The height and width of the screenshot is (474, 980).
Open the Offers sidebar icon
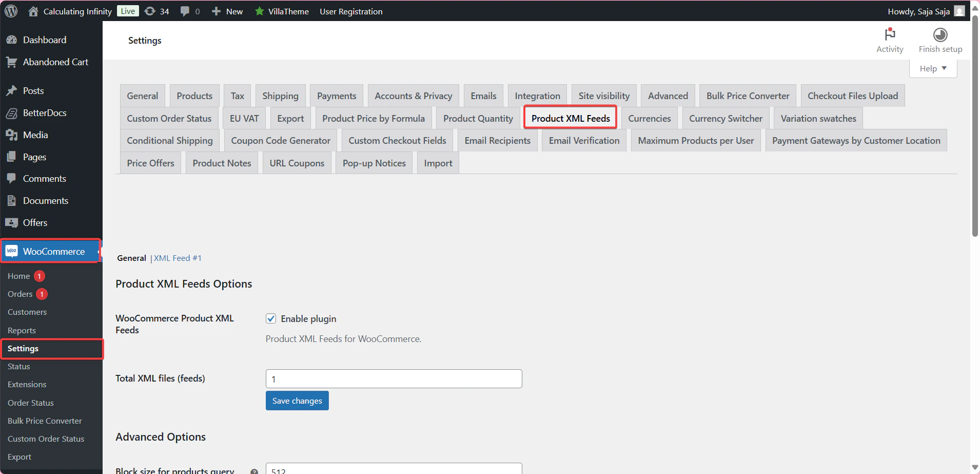(x=12, y=222)
